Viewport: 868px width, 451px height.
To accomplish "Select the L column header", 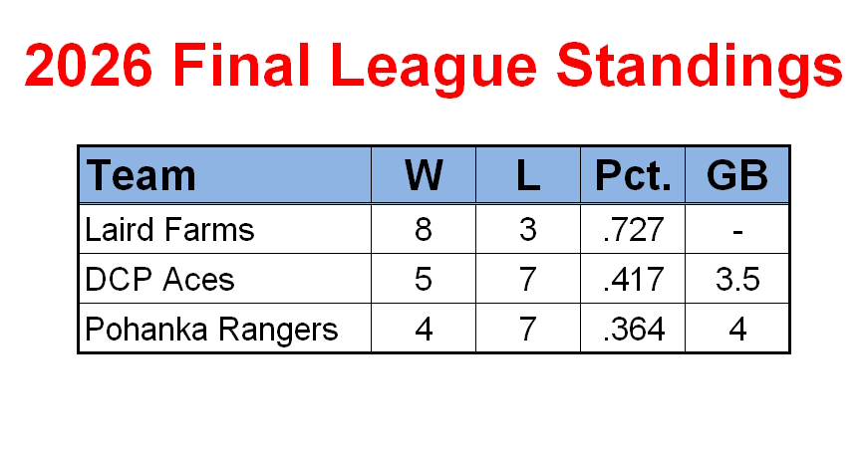I will tap(528, 175).
